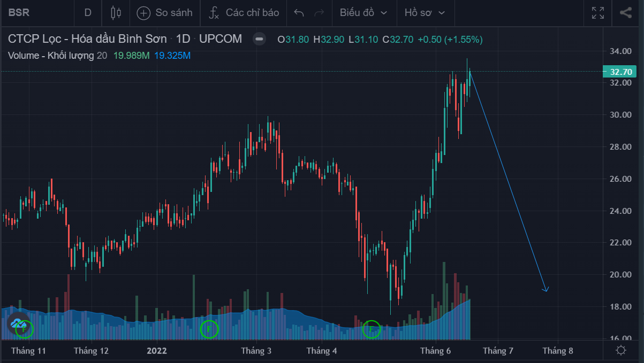644x363 pixels.
Task: Click the F event marker before Tháng 3
Action: point(209,329)
